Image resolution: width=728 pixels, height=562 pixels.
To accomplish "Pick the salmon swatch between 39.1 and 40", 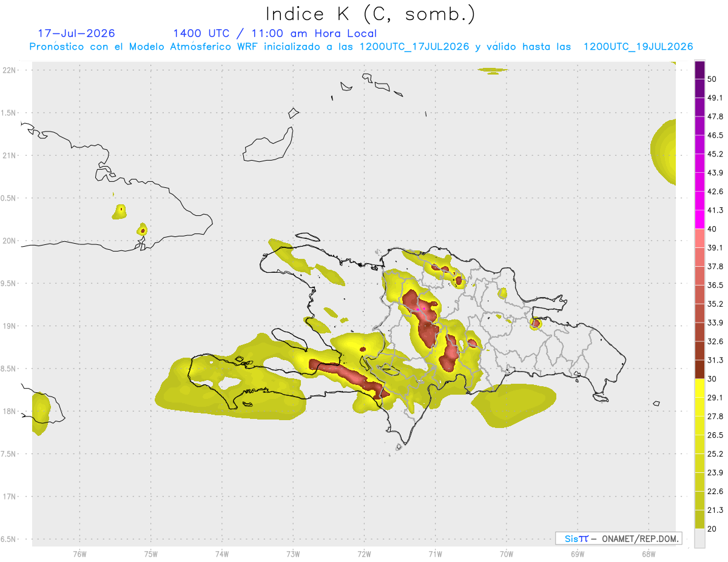I will pyautogui.click(x=699, y=239).
